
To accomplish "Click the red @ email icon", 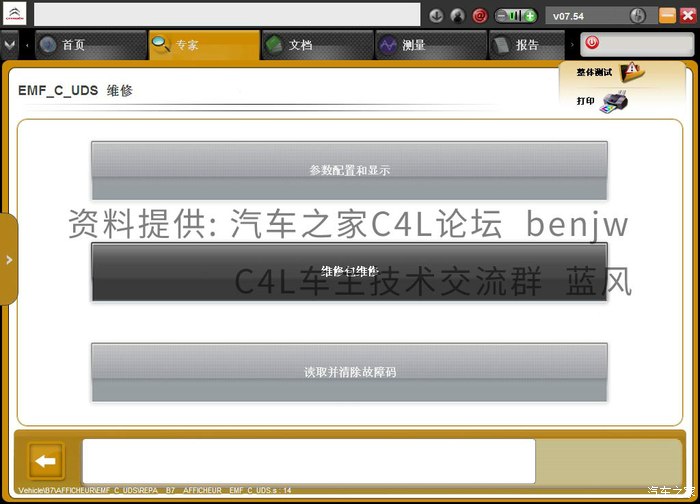I will pyautogui.click(x=480, y=16).
